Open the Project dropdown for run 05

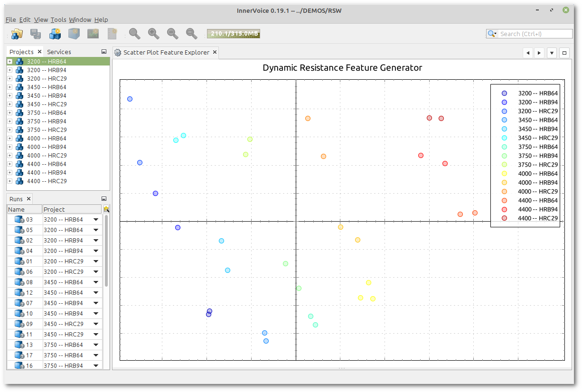(96, 230)
